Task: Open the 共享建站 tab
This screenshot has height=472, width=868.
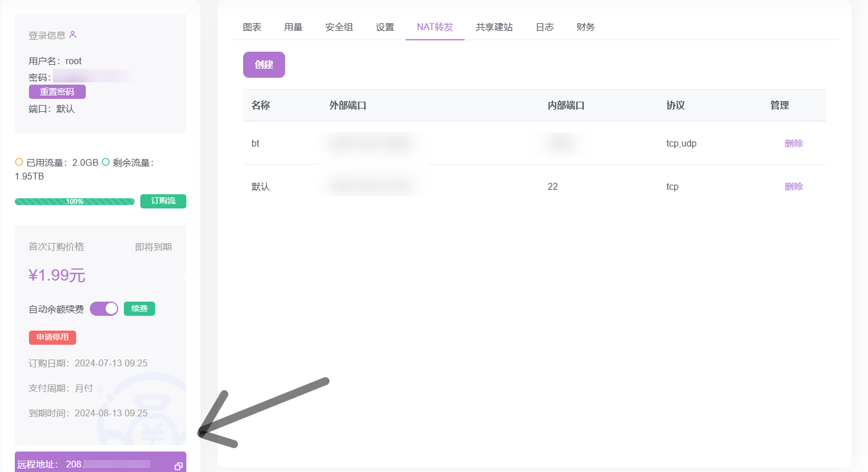Action: pos(494,27)
